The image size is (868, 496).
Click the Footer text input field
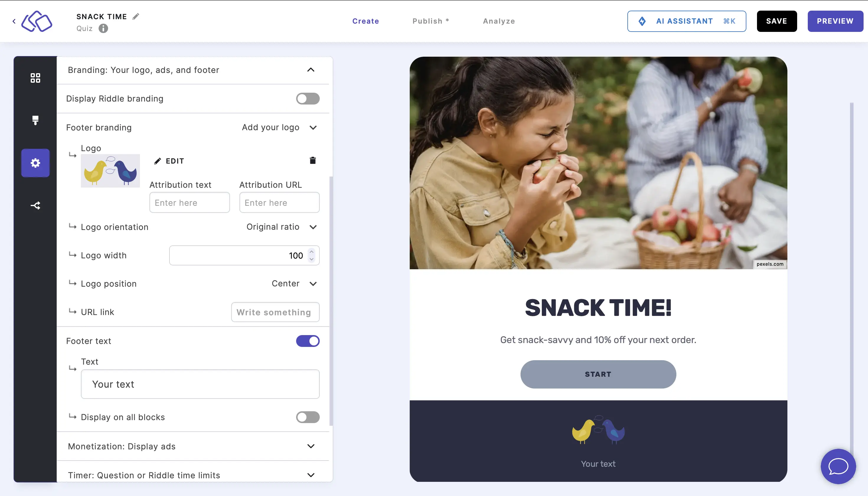click(200, 384)
